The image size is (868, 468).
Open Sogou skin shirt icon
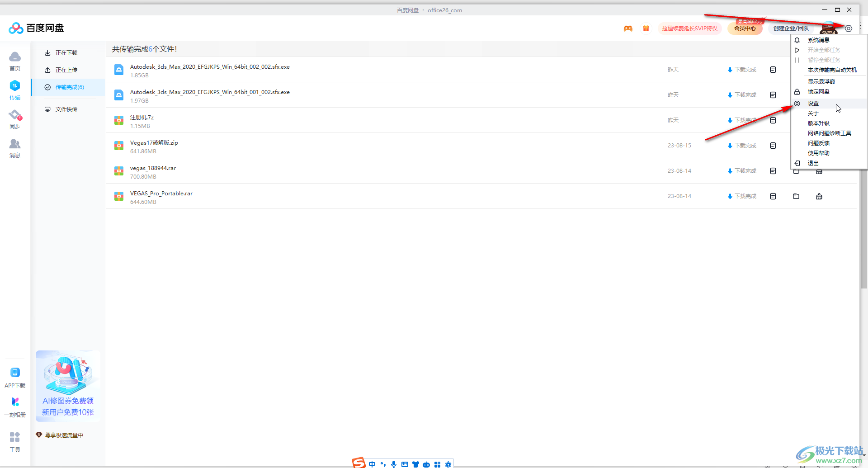[415, 464]
